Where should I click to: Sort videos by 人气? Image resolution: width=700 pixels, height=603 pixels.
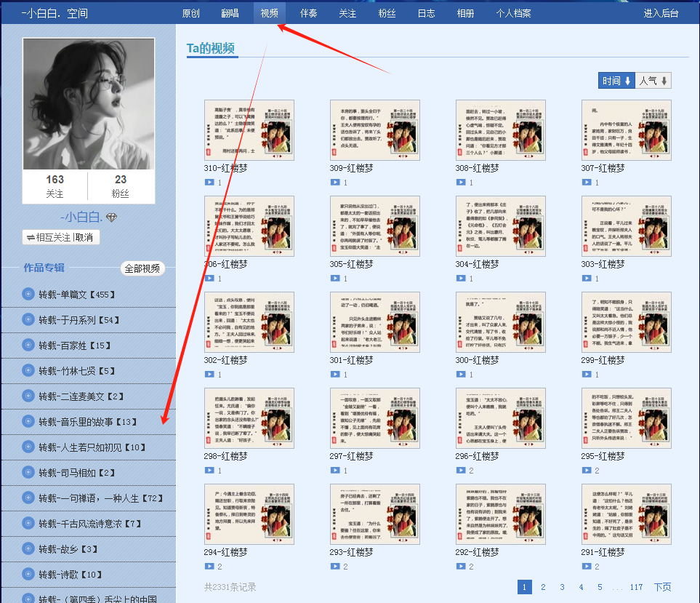coord(653,81)
